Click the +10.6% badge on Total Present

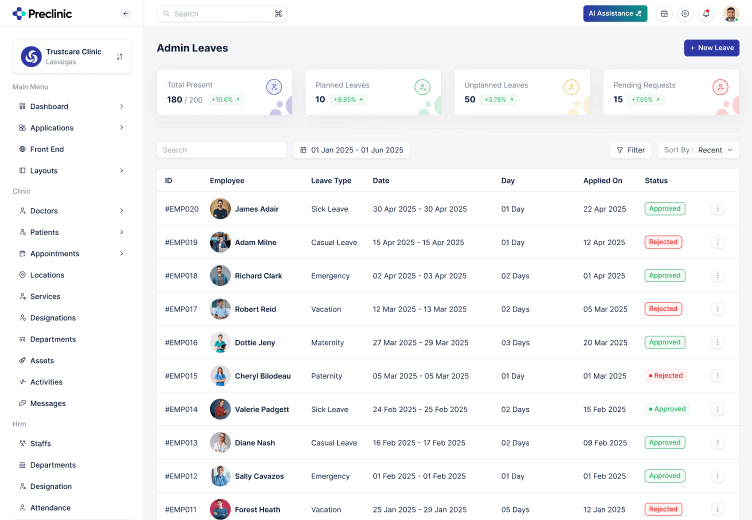coord(225,100)
